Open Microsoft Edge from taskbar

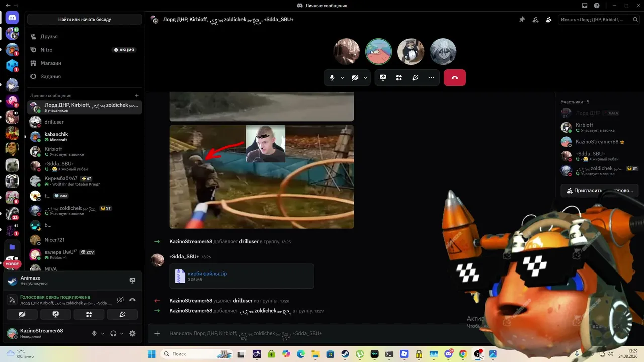click(301, 354)
